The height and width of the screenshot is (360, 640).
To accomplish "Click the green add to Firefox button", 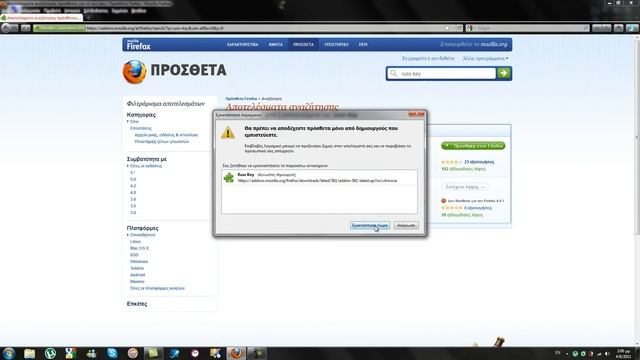I will pos(473,146).
